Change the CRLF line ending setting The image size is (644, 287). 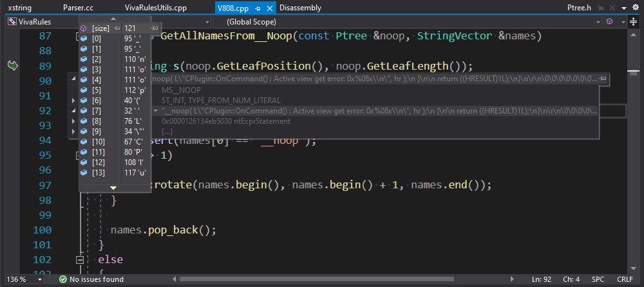coord(625,279)
